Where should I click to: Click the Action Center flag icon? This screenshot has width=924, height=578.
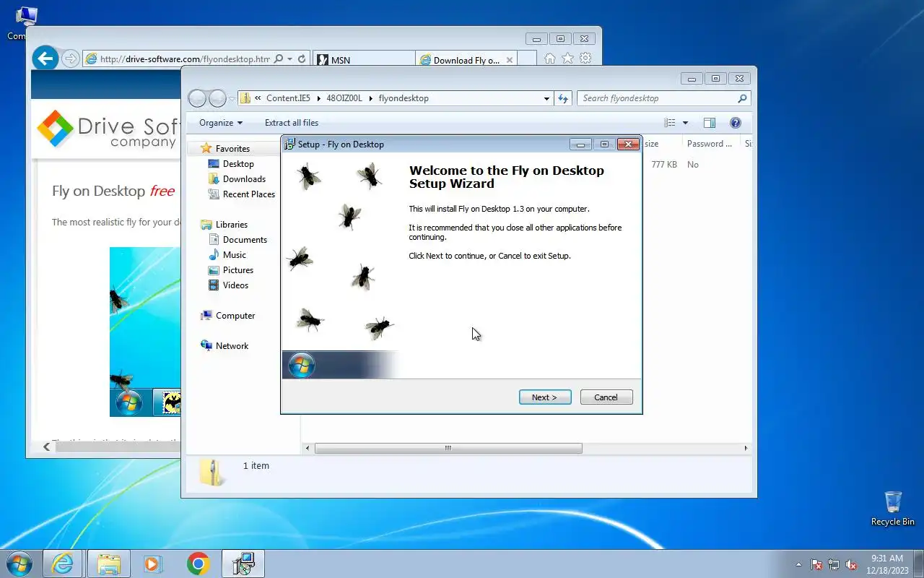816,564
